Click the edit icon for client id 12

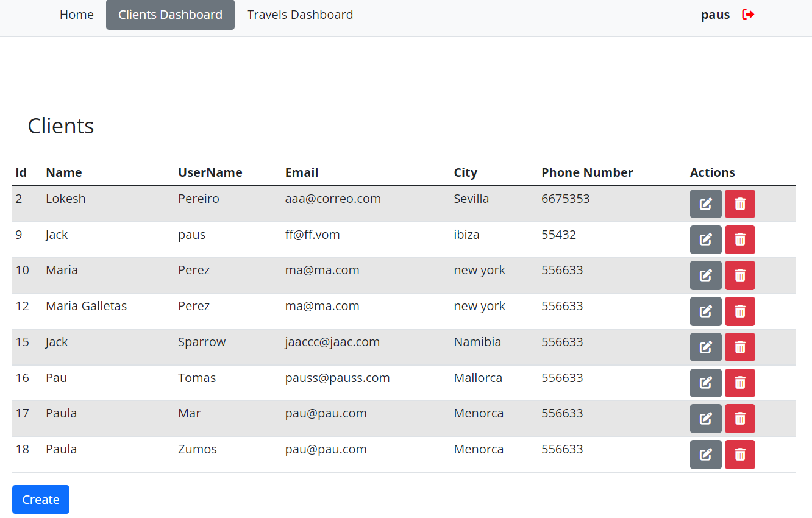705,311
